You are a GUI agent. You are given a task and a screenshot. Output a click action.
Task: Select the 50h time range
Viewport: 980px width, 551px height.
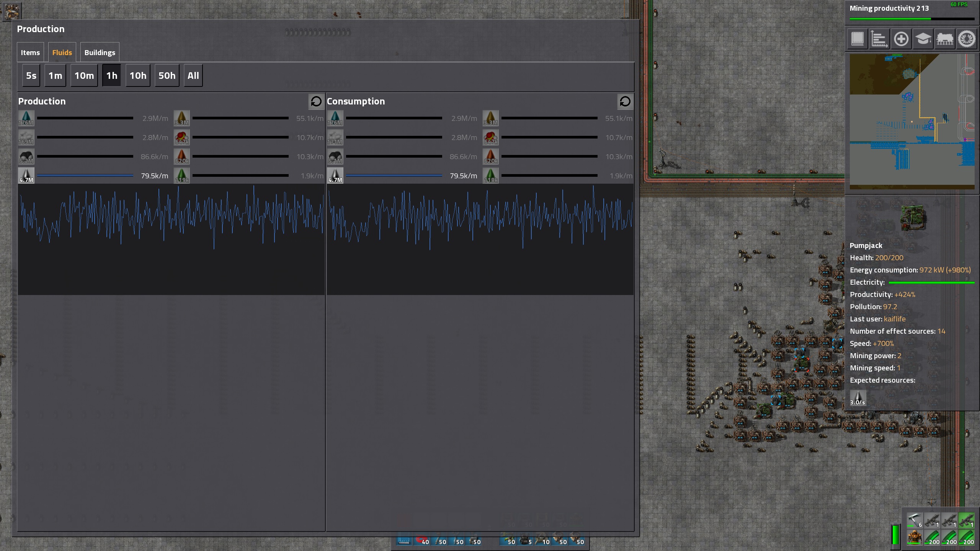click(x=167, y=76)
